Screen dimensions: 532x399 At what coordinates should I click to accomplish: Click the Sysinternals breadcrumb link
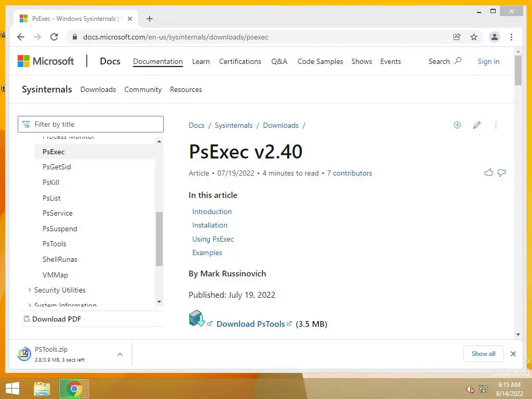point(233,125)
